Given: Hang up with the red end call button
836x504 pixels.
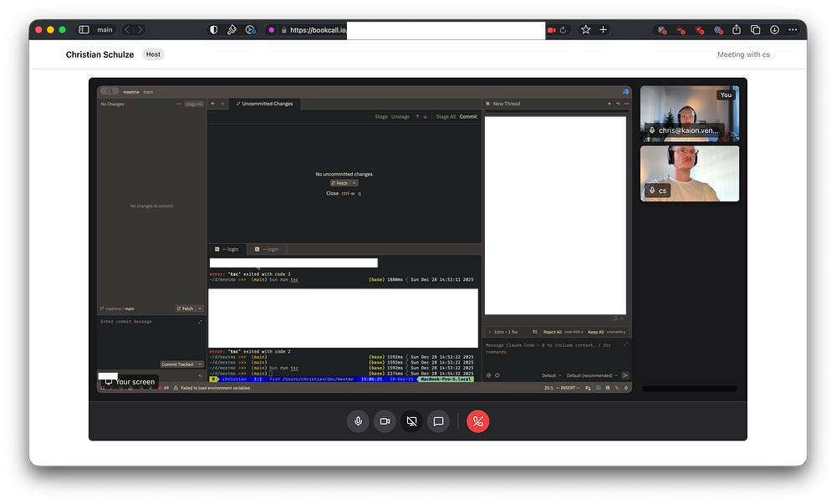Looking at the screenshot, I should click(x=478, y=421).
